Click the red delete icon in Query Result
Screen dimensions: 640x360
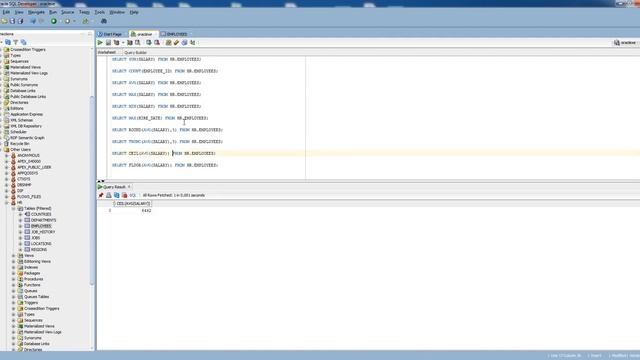[x=124, y=196]
